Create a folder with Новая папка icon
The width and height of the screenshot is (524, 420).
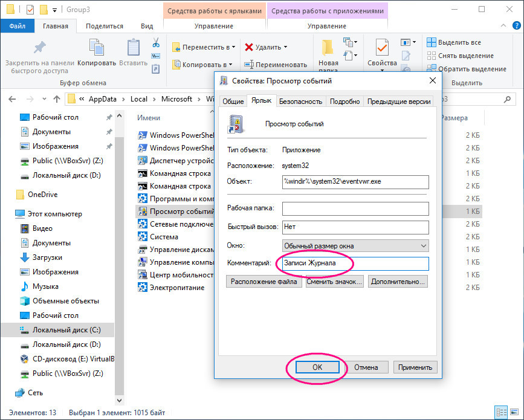[x=328, y=48]
